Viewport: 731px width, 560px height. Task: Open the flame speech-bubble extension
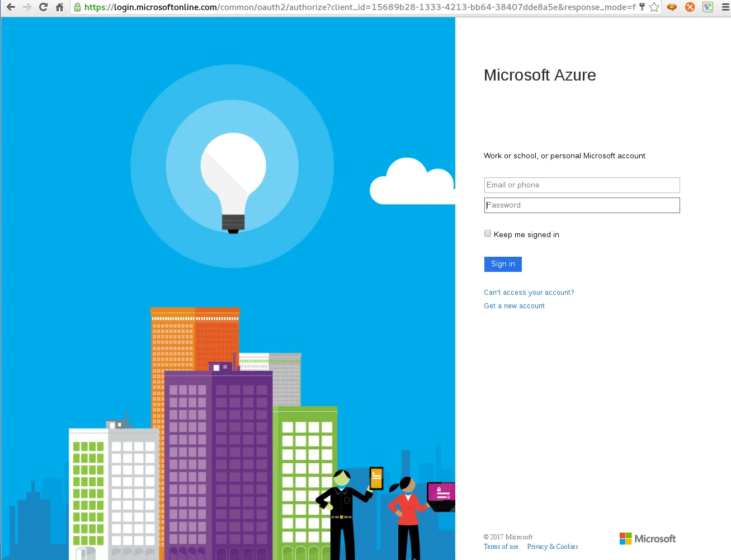[x=672, y=7]
